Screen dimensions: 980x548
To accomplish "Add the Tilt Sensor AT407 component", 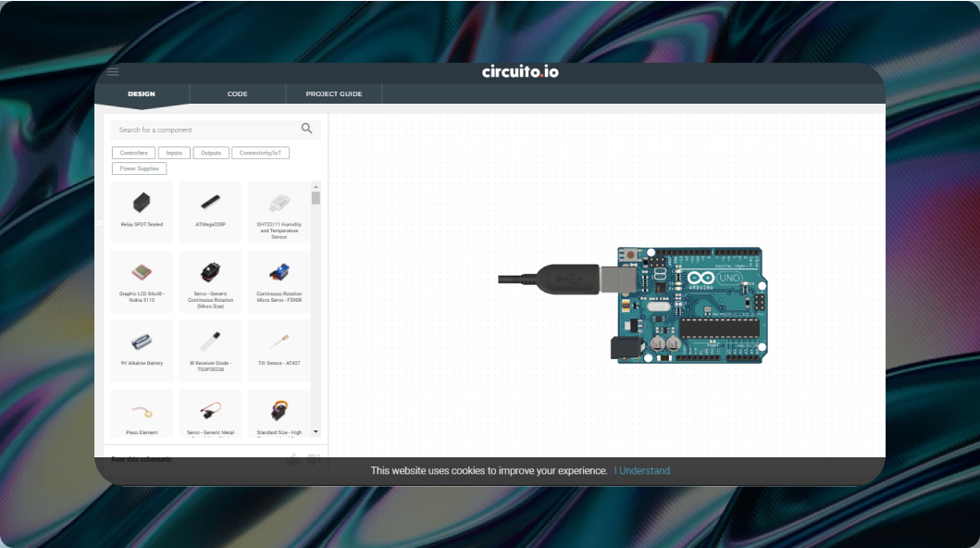I will pos(279,351).
